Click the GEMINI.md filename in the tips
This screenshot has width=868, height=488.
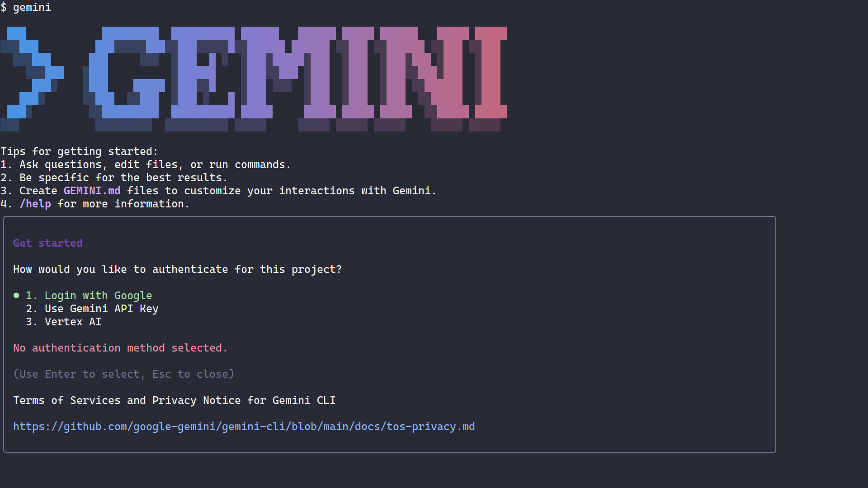click(x=91, y=191)
